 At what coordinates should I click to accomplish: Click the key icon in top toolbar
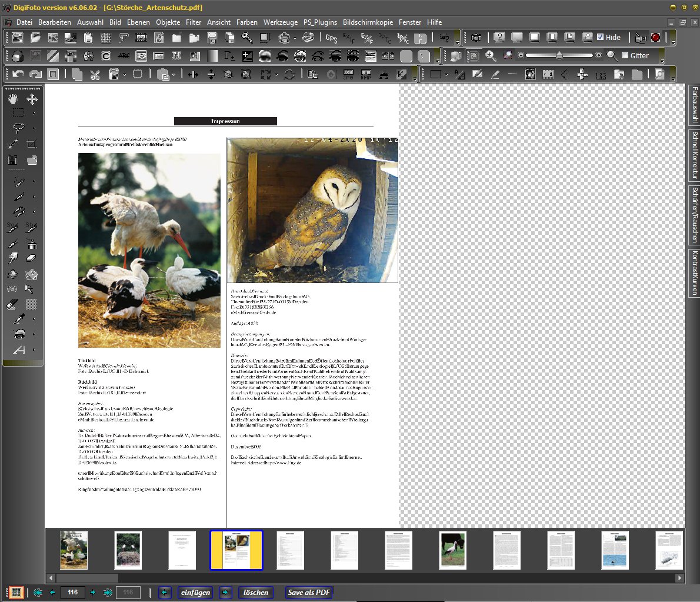[x=247, y=38]
